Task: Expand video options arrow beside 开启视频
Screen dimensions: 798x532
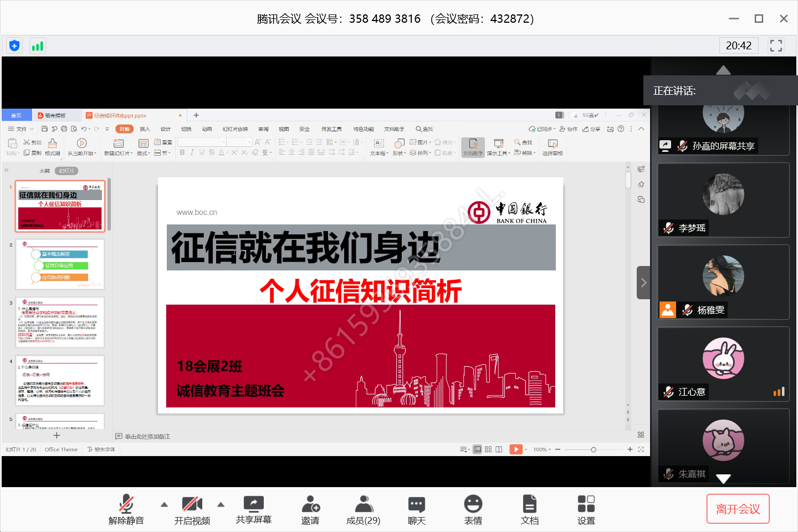Action: pos(221,504)
